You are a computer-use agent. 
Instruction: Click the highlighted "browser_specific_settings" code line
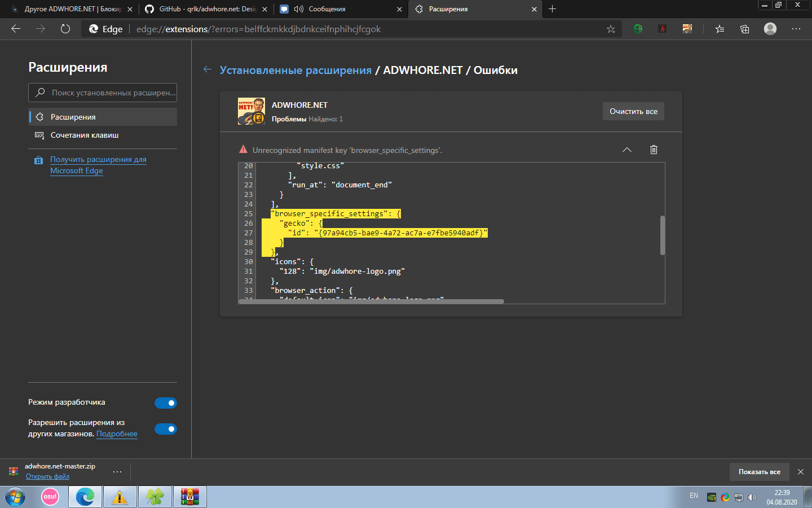(336, 213)
